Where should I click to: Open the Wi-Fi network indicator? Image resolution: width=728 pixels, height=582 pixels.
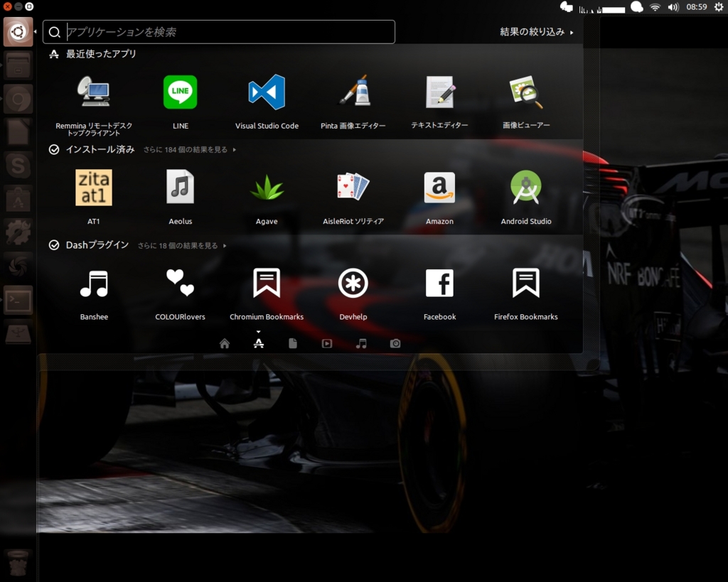click(655, 7)
